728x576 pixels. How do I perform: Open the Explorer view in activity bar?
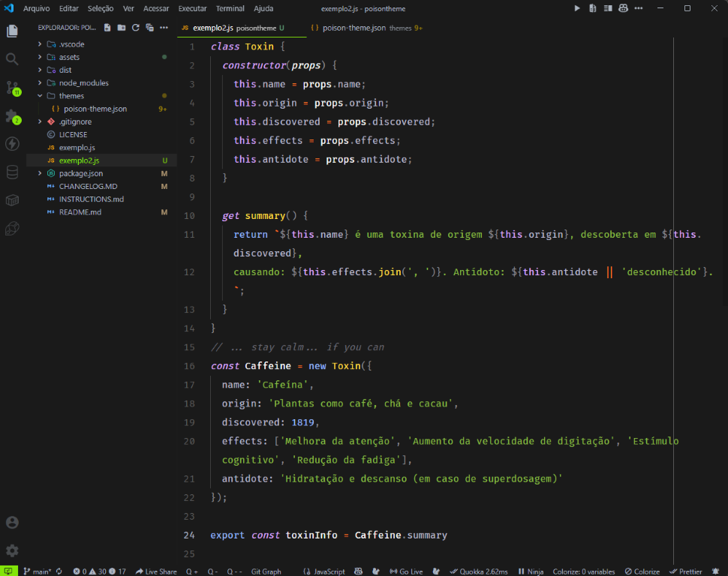12,31
